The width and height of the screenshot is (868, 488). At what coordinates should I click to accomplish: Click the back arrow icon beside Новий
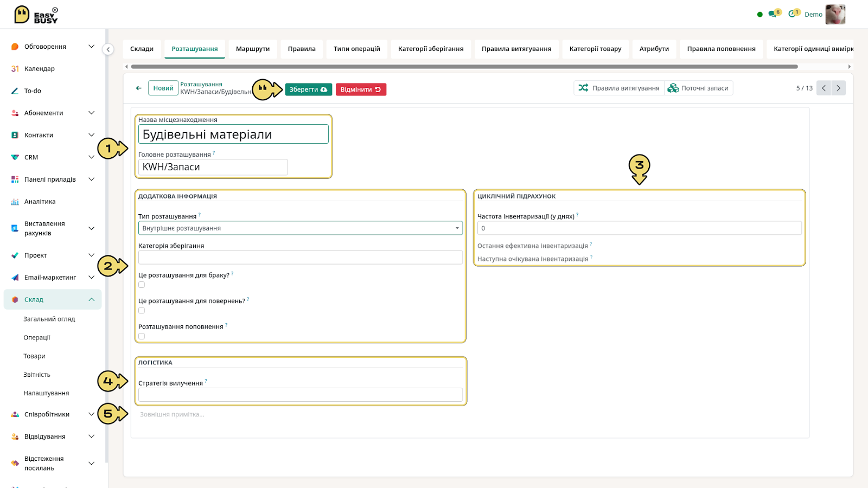pos(139,88)
